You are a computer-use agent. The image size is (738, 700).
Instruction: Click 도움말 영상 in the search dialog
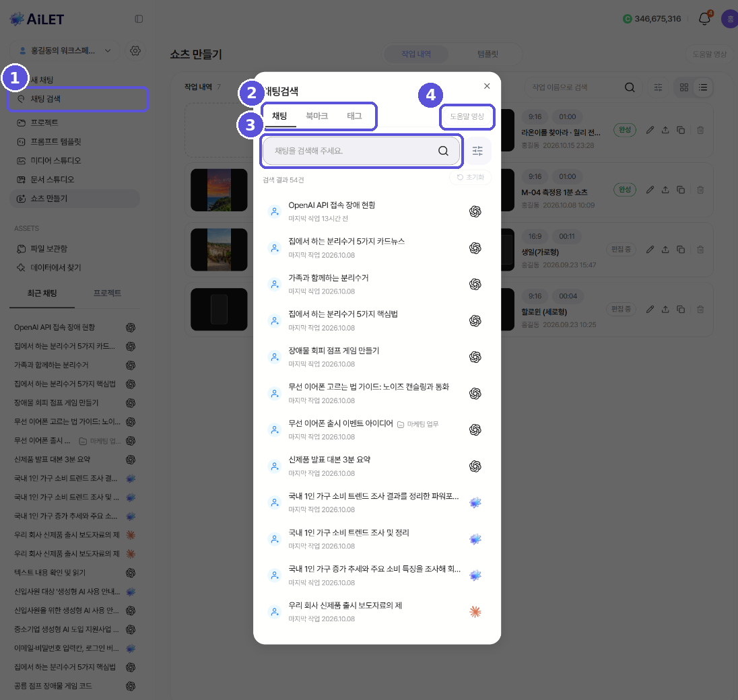coord(467,116)
